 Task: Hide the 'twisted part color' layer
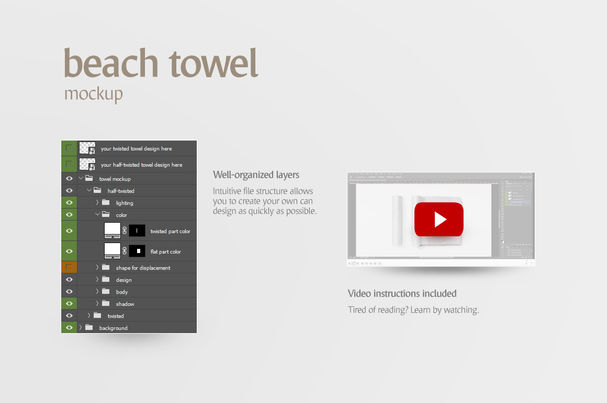[69, 231]
